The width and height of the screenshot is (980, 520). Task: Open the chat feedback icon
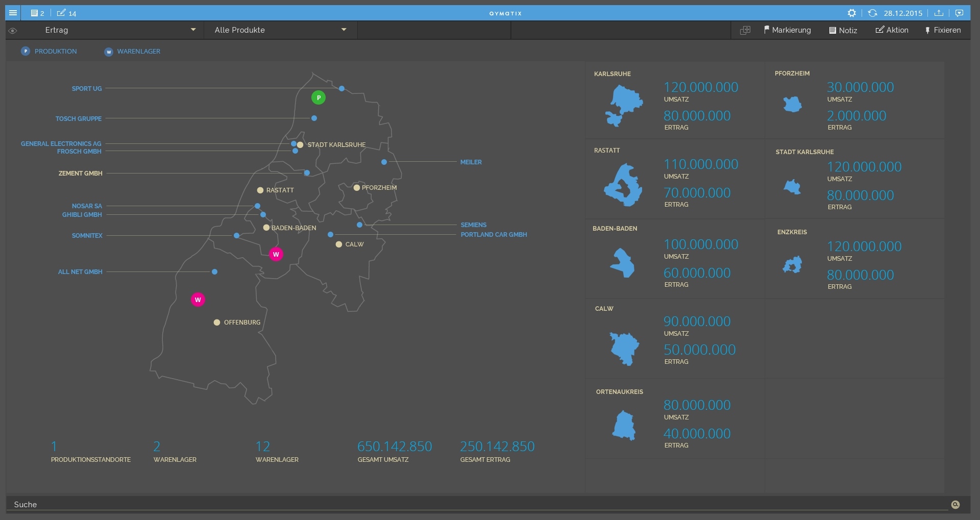959,13
